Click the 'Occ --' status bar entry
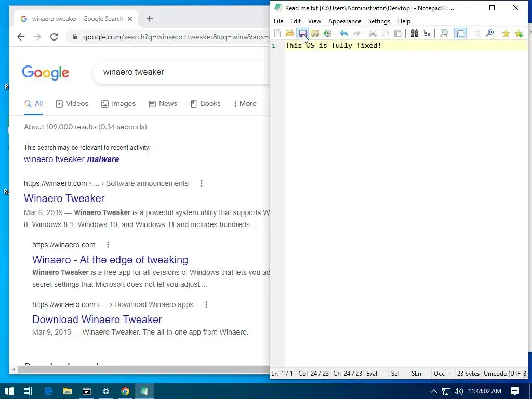This screenshot has width=532, height=399. click(443, 374)
